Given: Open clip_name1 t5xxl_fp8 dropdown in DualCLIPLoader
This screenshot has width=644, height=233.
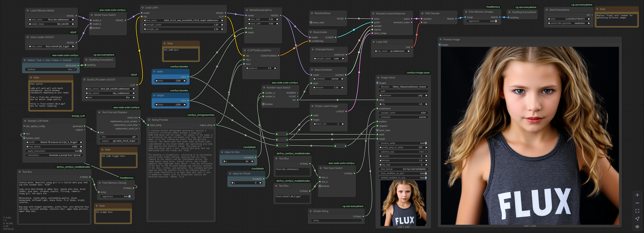Looking at the screenshot, I should 110,89.
